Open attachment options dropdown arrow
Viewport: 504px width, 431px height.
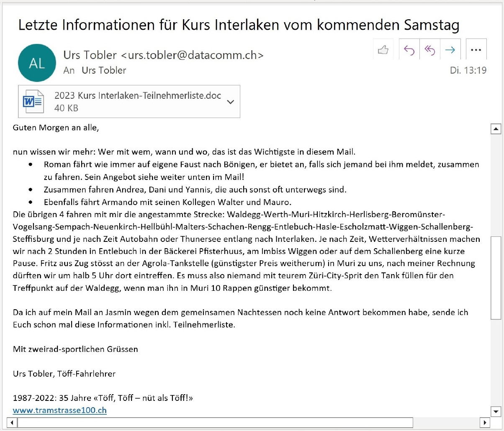tap(230, 102)
